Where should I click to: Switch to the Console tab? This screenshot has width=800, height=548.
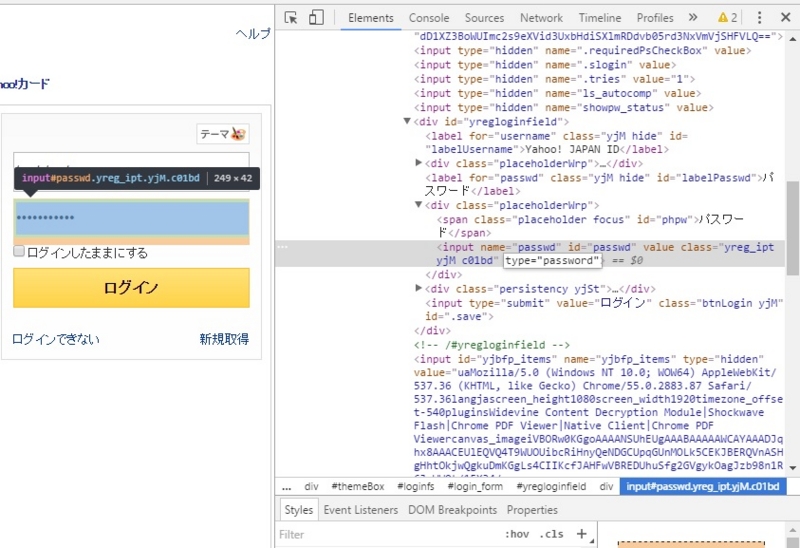(429, 18)
